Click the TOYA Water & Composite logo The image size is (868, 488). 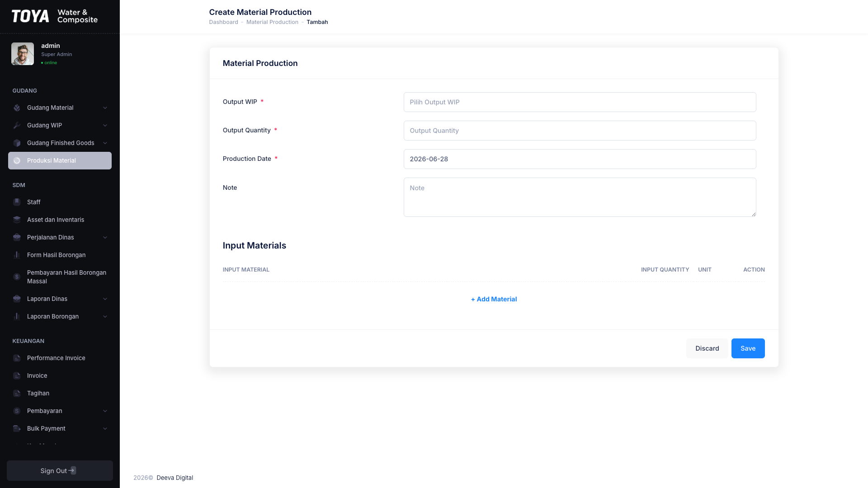(x=55, y=16)
